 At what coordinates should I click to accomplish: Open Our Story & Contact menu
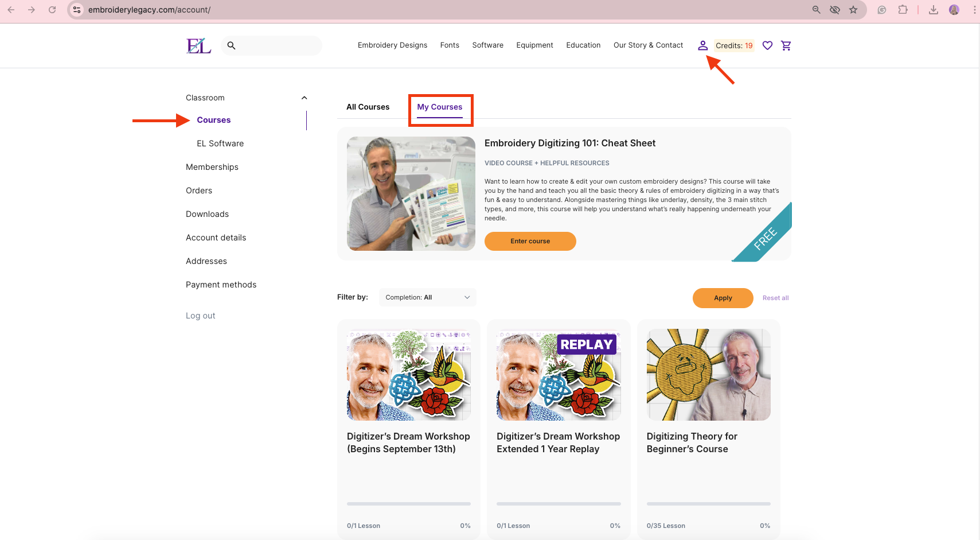point(648,45)
